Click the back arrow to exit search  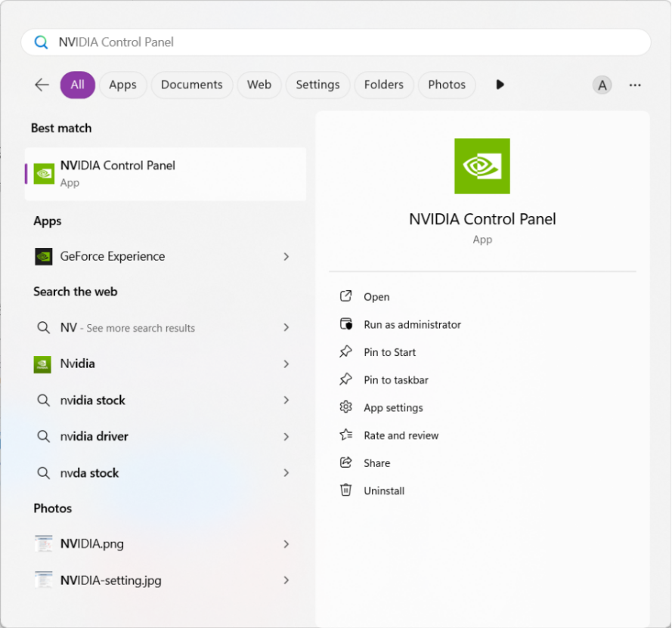42,85
